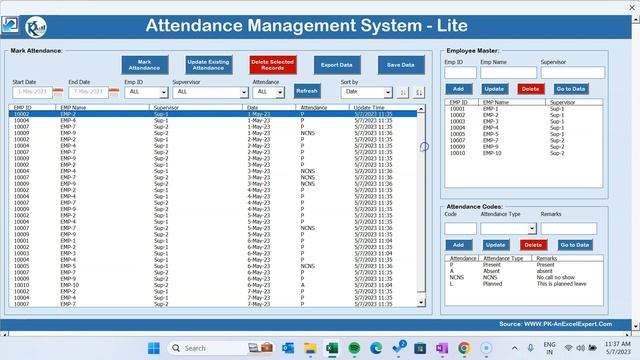Click the Emp Name input field

click(x=509, y=73)
